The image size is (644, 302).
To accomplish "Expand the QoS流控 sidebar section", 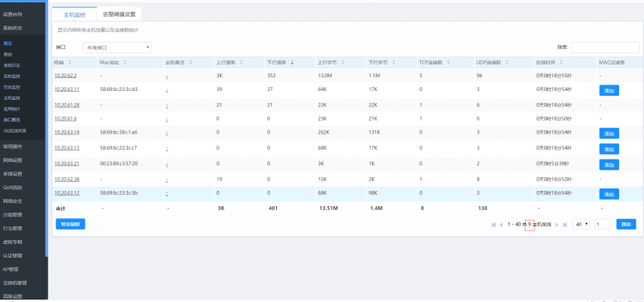I will click(12, 188).
